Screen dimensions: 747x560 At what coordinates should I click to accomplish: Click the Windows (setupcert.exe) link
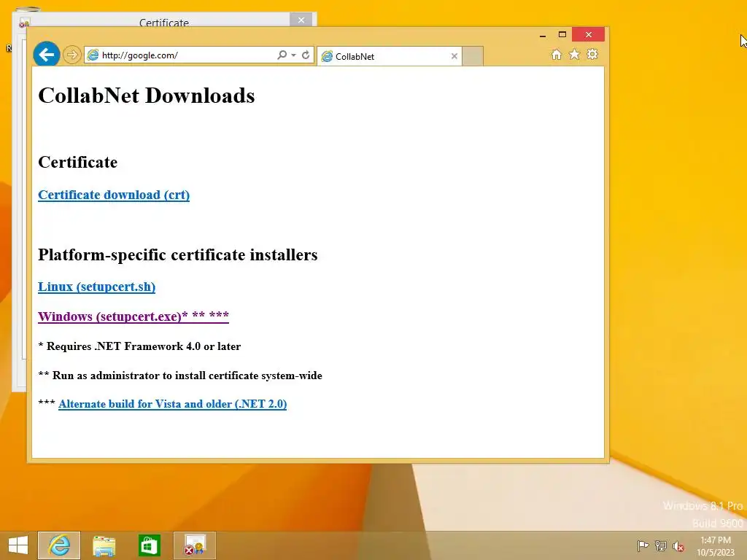pyautogui.click(x=133, y=316)
